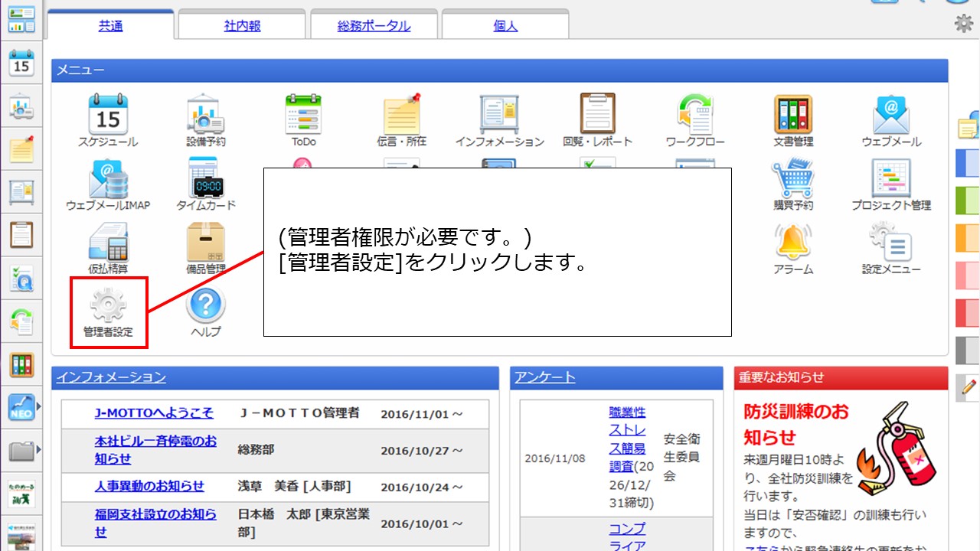Punch in via the タイムカード icon
Image resolution: width=980 pixels, height=551 pixels.
pyautogui.click(x=205, y=181)
